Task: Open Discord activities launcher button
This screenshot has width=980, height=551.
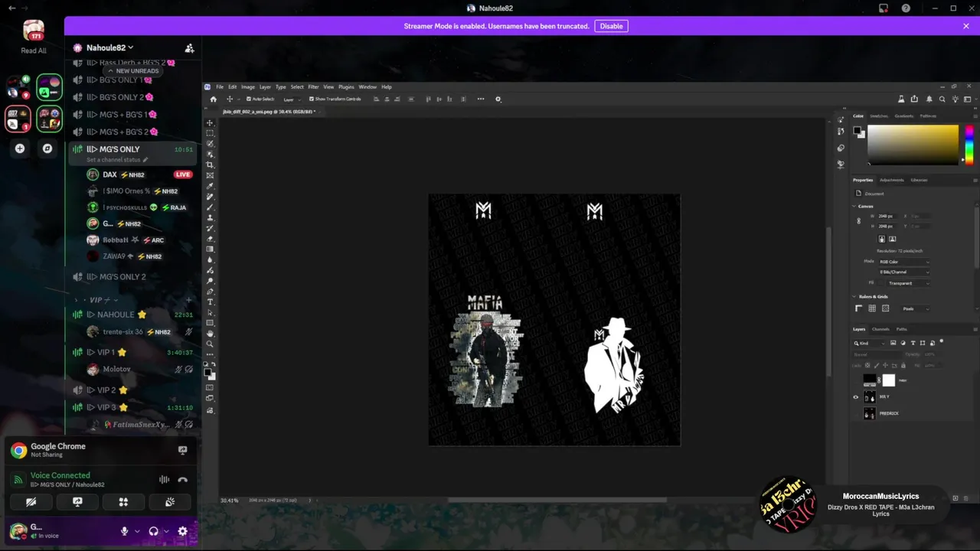Action: [123, 502]
